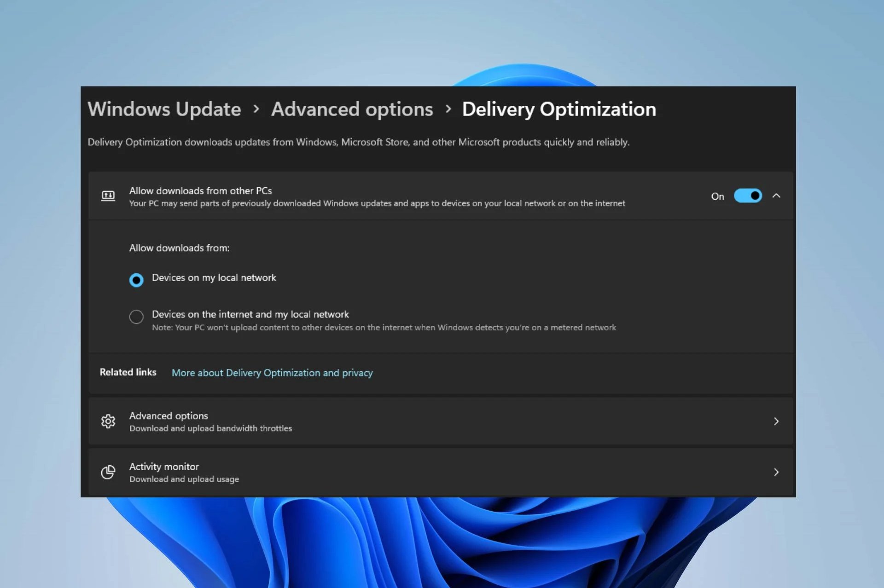Go back to Windows Update breadcrumb
884x588 pixels.
click(164, 110)
